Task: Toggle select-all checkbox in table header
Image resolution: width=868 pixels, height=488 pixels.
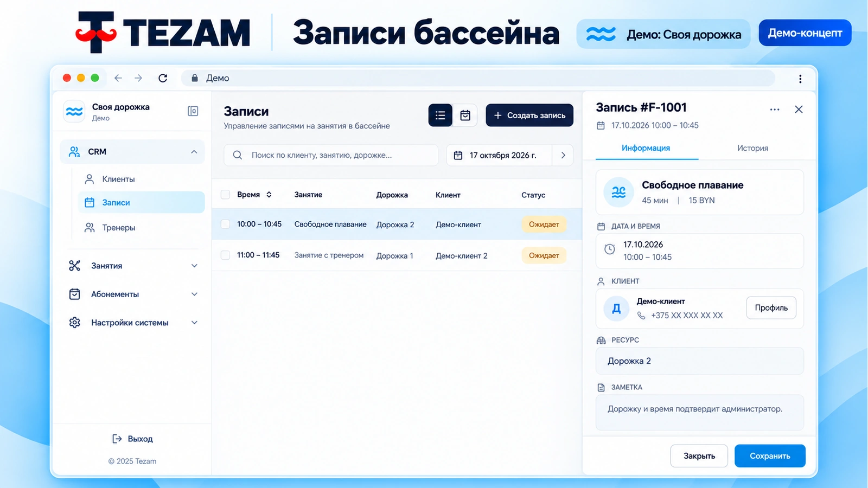Action: (225, 195)
